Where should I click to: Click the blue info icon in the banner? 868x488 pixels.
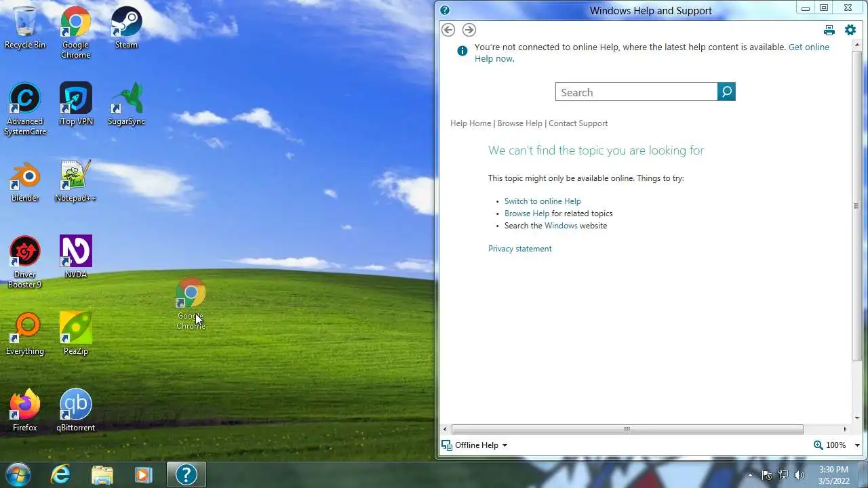click(x=462, y=51)
